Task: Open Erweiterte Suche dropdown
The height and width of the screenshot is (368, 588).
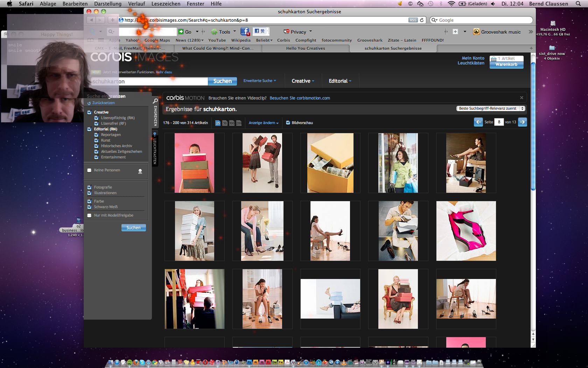Action: point(259,81)
